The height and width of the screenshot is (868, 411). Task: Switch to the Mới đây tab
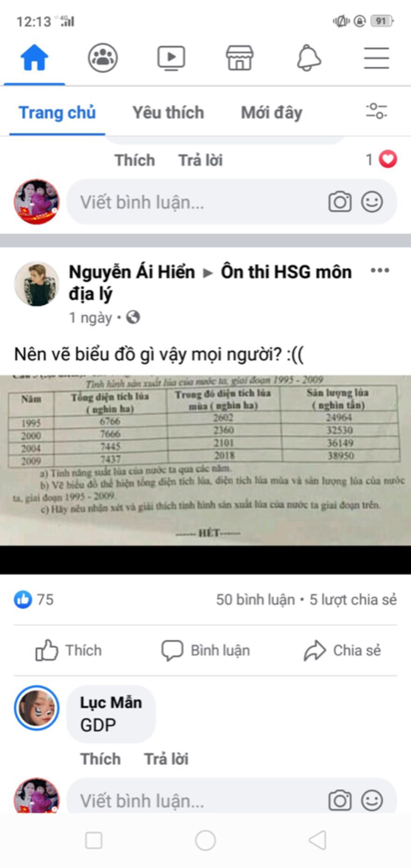click(x=272, y=113)
